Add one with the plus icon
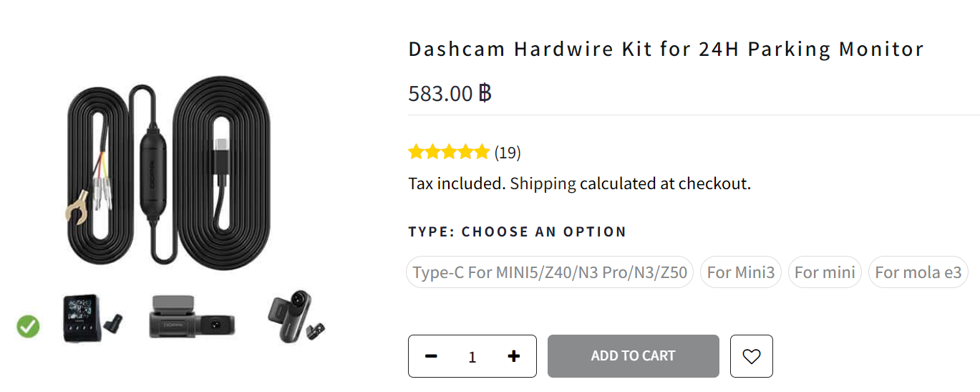The width and height of the screenshot is (980, 392). 513,356
